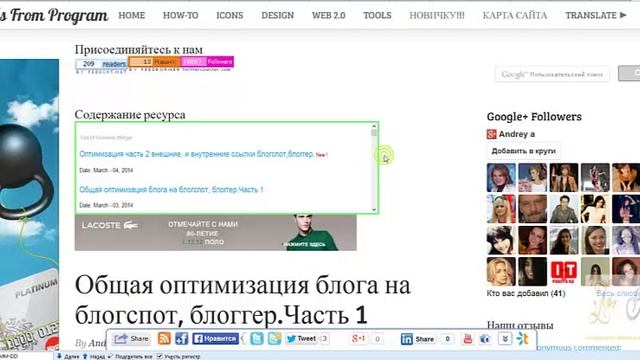Open the 'Оптимизация часть 2' article link
Screen dimensions: 640x360
tap(196, 154)
